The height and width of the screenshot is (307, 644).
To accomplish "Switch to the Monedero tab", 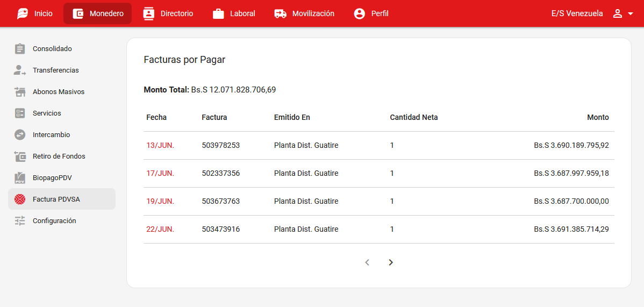I will pos(97,13).
